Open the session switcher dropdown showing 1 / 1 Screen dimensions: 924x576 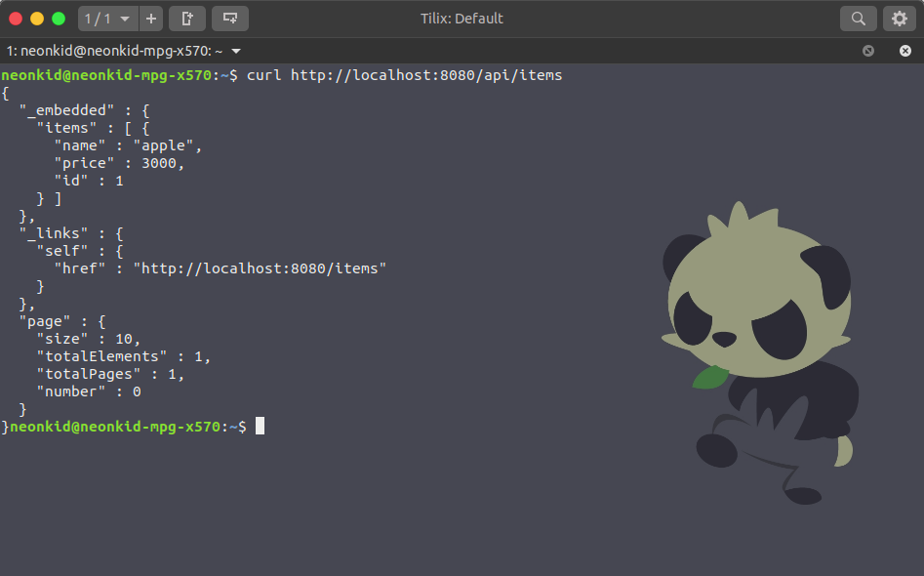coord(108,19)
